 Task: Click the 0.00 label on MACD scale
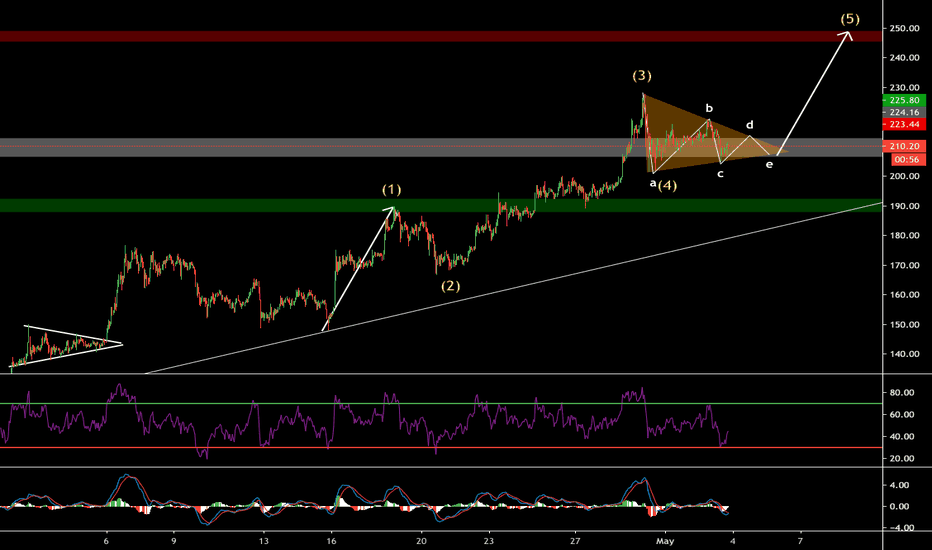coord(900,507)
